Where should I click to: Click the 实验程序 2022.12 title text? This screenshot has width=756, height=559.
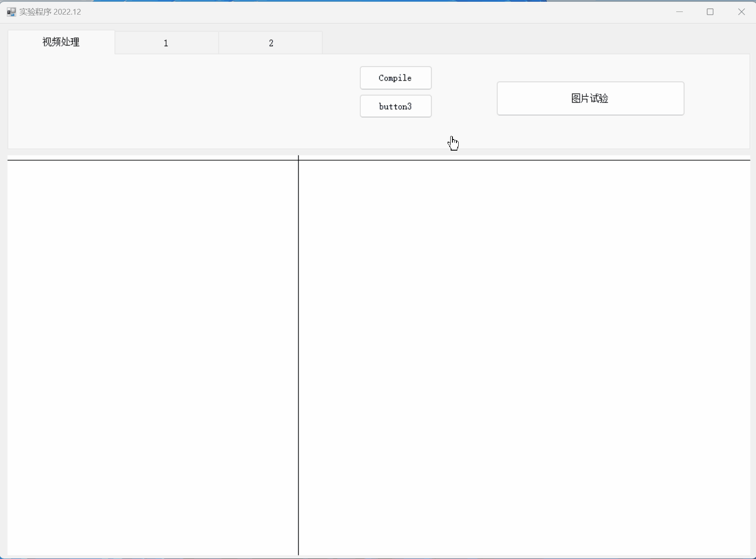click(50, 12)
